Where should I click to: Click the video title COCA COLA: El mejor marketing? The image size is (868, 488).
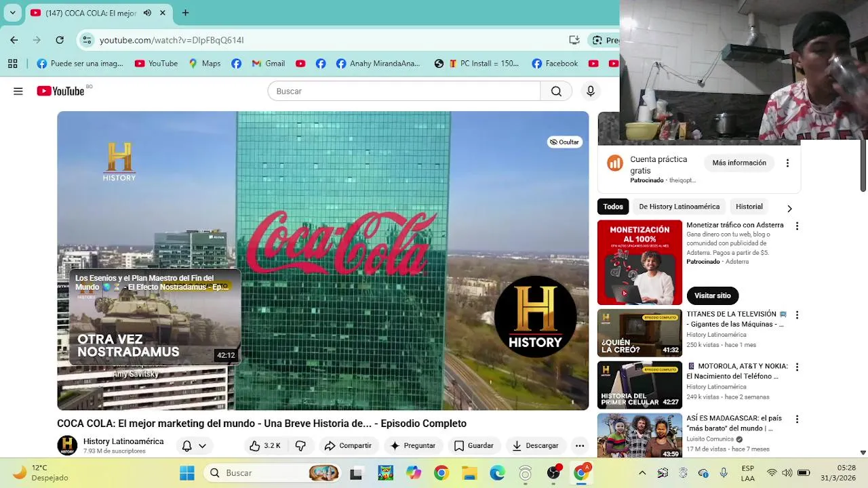(x=262, y=424)
